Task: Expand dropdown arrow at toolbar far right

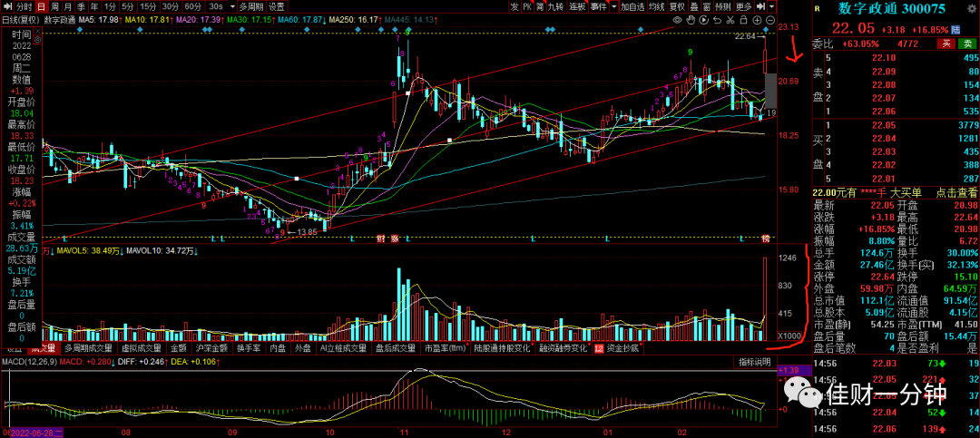Action: [x=772, y=7]
